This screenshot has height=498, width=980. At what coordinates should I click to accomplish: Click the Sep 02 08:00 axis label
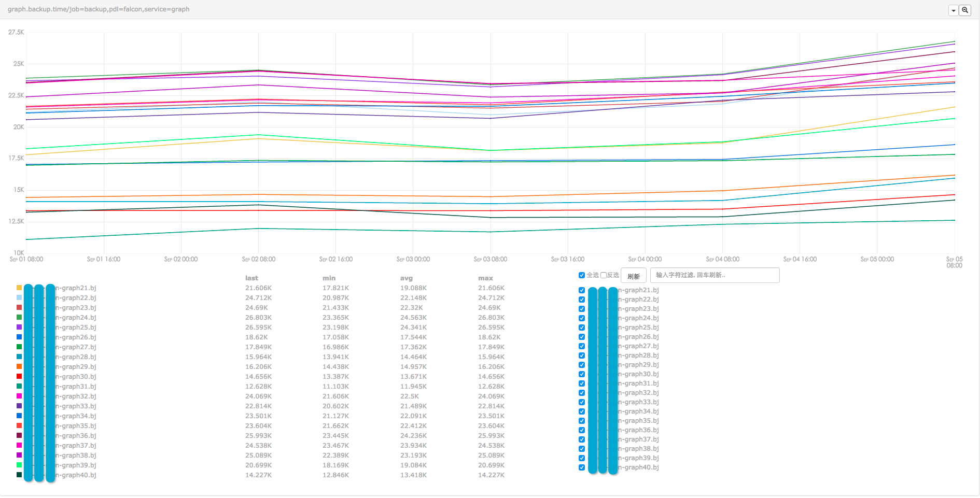click(x=258, y=259)
